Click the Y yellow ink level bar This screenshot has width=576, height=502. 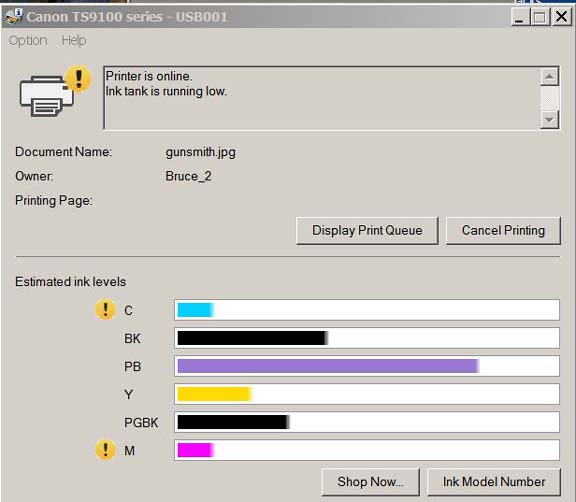pyautogui.click(x=367, y=394)
